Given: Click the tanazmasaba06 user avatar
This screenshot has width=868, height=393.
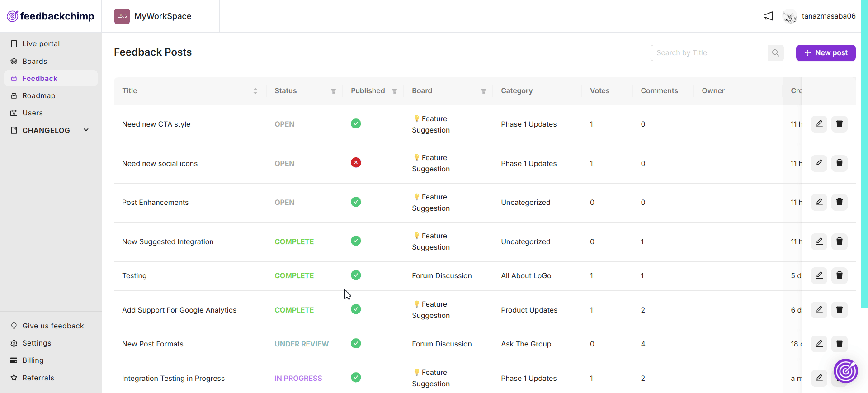Looking at the screenshot, I should coord(790,16).
